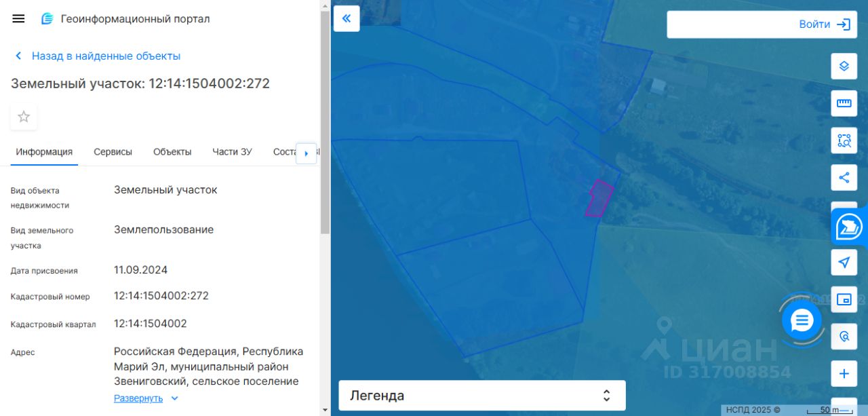Center map on my location
This screenshot has height=416, width=868.
point(844,263)
